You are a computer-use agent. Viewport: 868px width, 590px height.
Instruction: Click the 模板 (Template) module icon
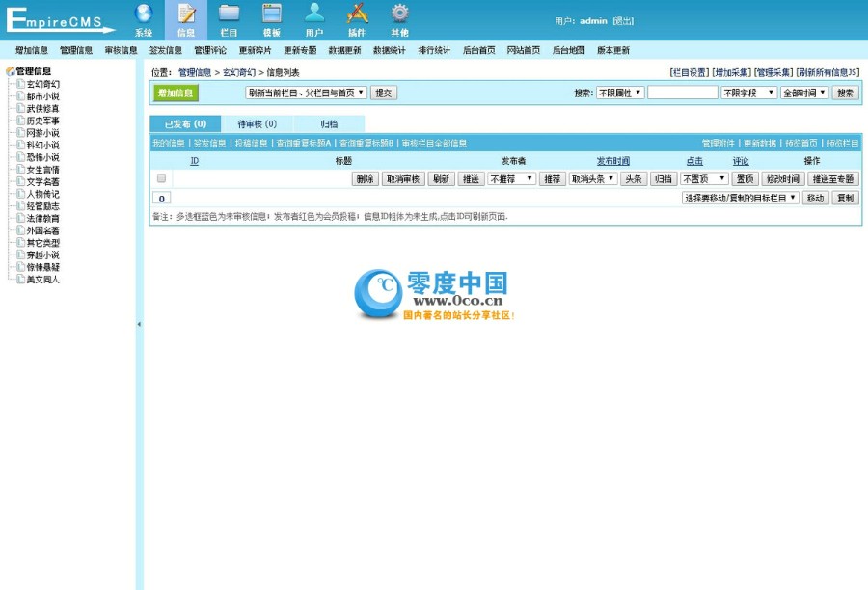271,19
